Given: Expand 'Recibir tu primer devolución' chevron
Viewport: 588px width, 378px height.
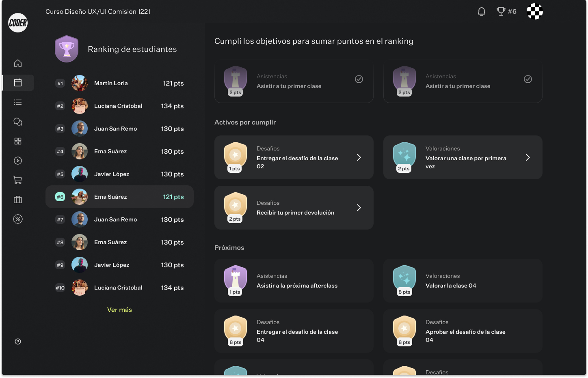Looking at the screenshot, I should coord(359,208).
